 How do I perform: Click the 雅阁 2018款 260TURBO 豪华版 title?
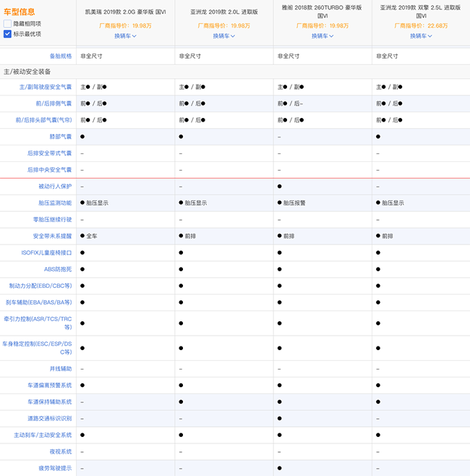point(322,12)
